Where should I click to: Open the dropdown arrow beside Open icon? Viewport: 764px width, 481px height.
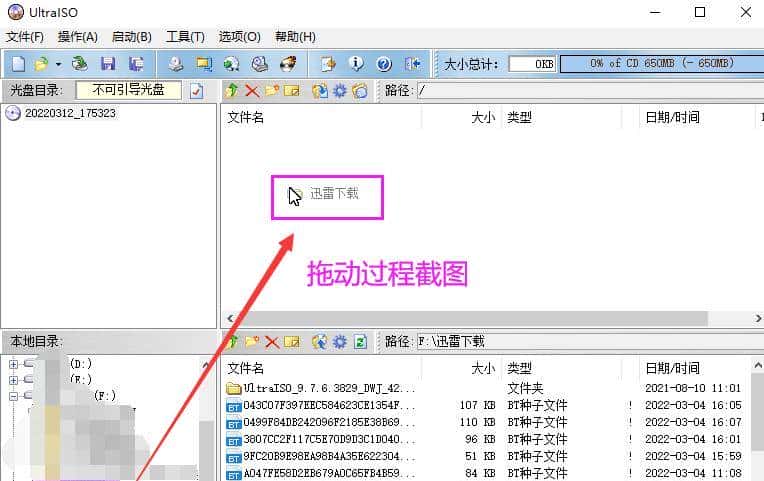58,64
